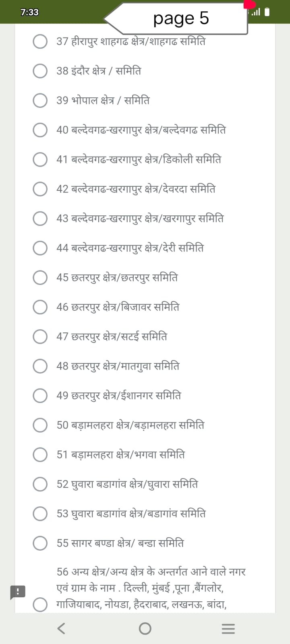Tap the signal strength icon

(255, 12)
